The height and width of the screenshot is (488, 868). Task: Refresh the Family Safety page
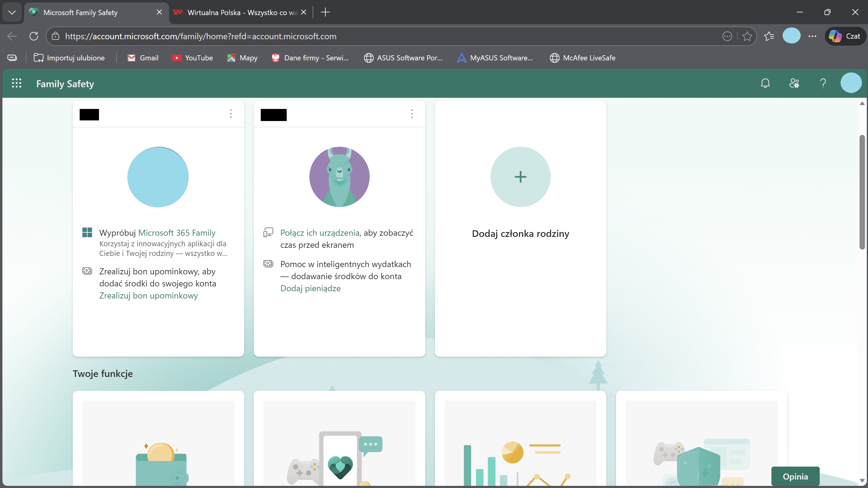pos(34,36)
